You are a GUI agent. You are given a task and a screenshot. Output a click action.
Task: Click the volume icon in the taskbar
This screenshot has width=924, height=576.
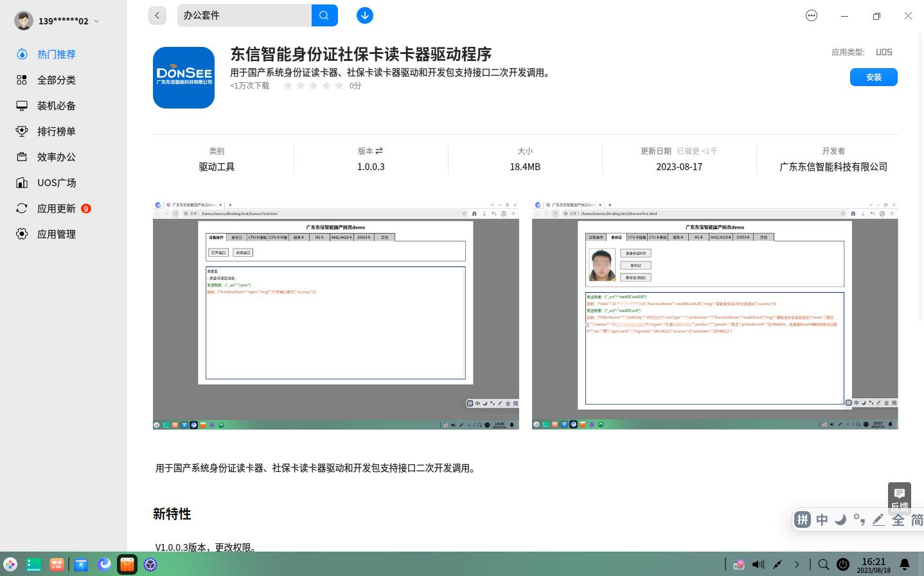coord(758,564)
